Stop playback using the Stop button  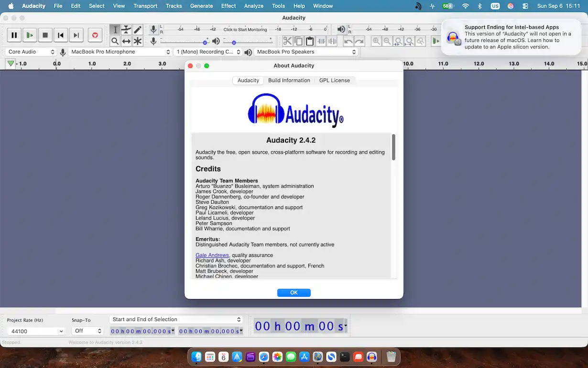tap(45, 35)
